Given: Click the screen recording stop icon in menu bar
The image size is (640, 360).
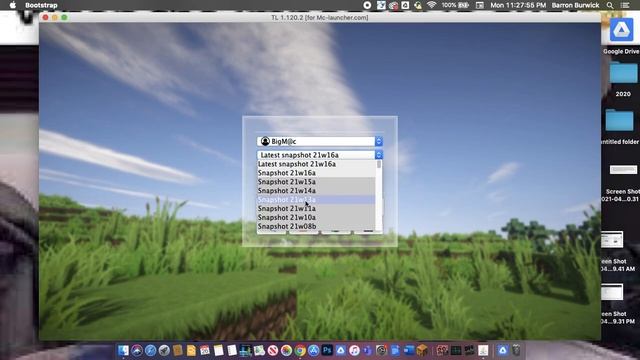Looking at the screenshot, I should pyautogui.click(x=367, y=5).
